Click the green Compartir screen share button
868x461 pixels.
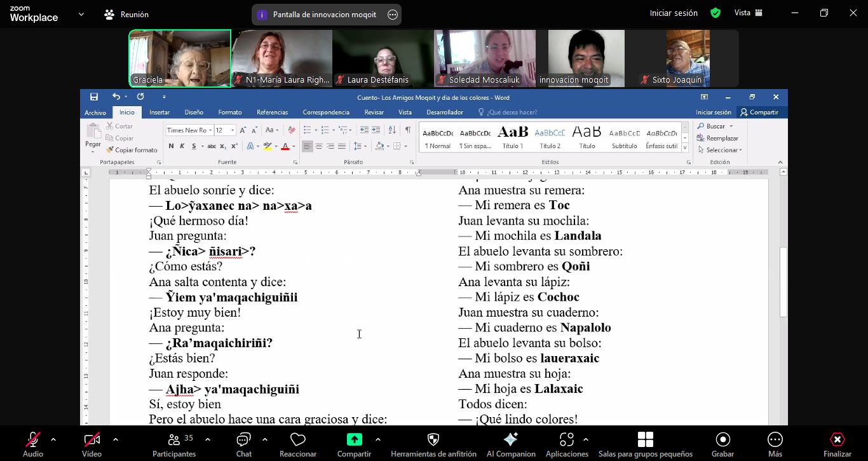click(x=354, y=444)
